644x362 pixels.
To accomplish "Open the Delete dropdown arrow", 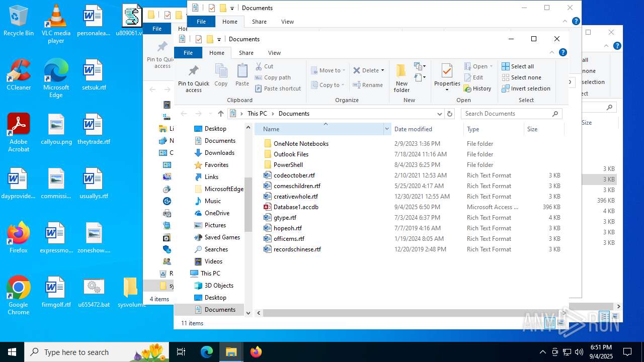I will (x=382, y=70).
